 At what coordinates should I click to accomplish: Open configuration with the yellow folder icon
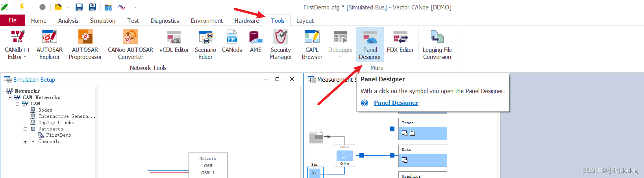[58, 7]
